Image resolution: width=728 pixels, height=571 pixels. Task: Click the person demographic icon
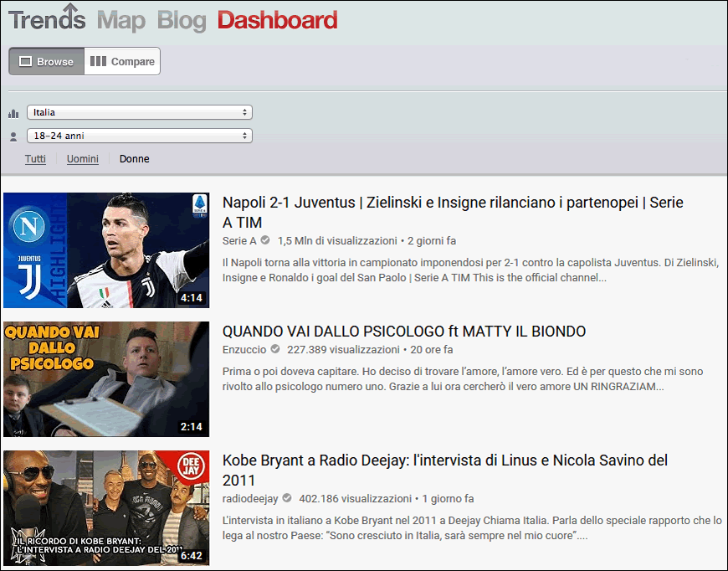13,136
